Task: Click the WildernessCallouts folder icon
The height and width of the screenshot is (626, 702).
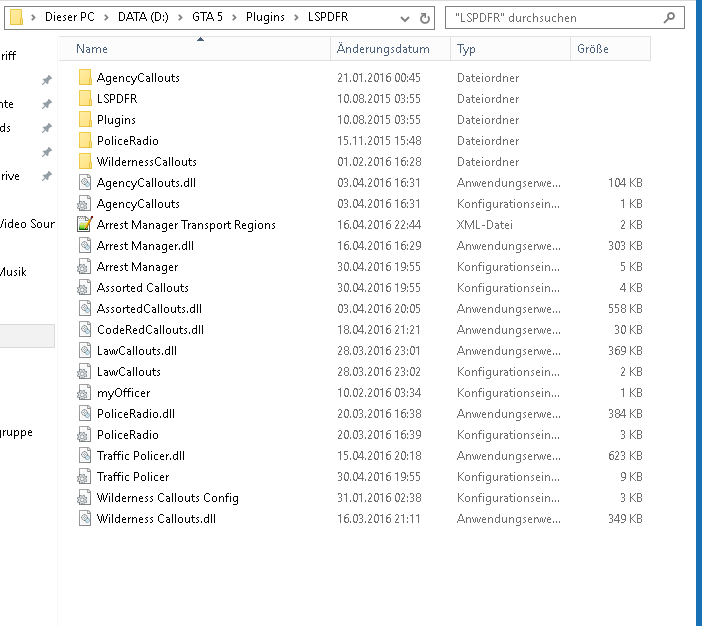Action: click(x=85, y=162)
